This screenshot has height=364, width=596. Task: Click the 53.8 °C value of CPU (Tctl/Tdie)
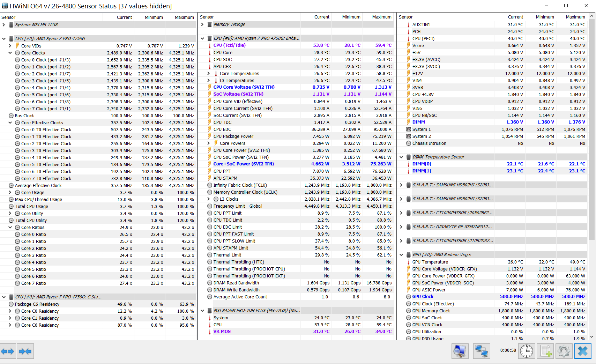click(321, 45)
